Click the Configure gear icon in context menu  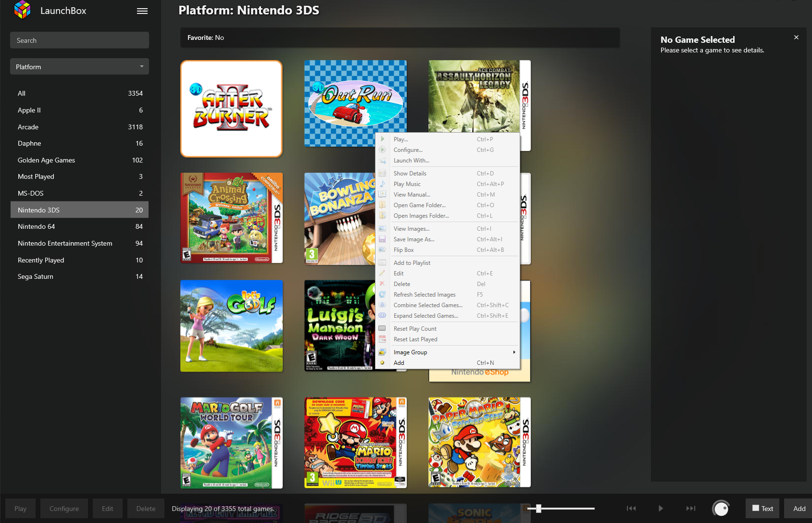(x=383, y=149)
